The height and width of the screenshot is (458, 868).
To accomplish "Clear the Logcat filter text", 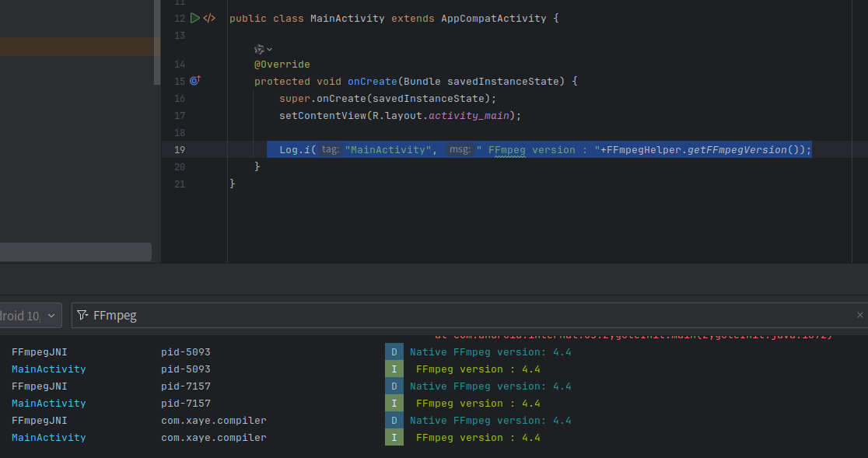I will coord(859,315).
